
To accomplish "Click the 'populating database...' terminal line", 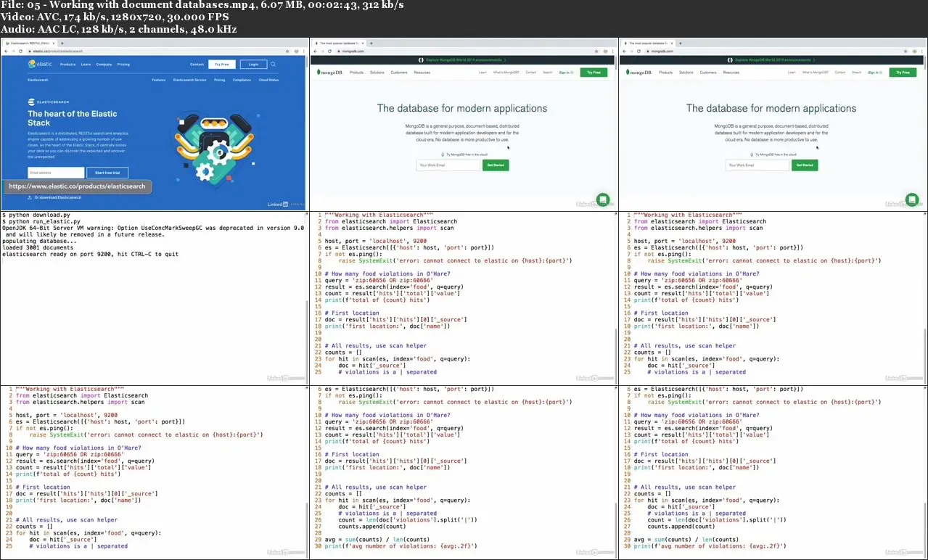I will click(38, 242).
